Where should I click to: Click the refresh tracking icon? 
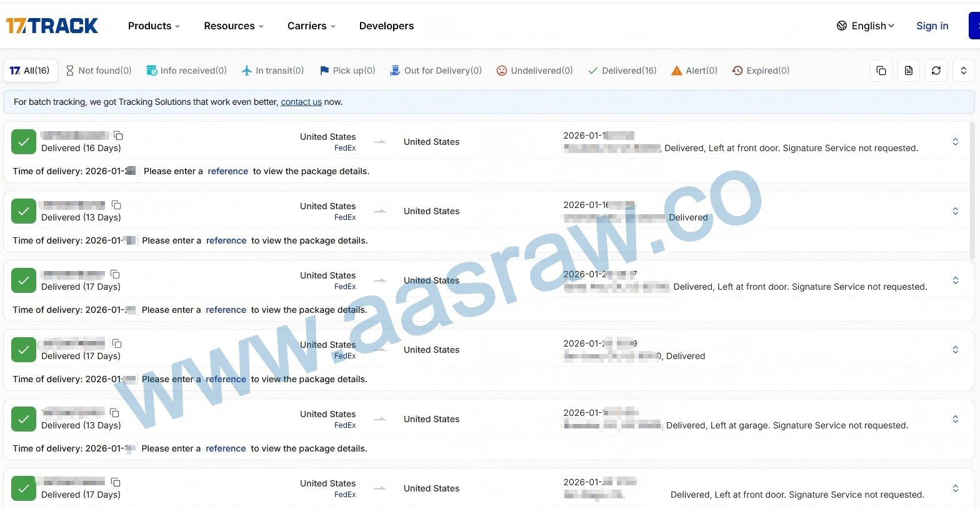point(936,71)
